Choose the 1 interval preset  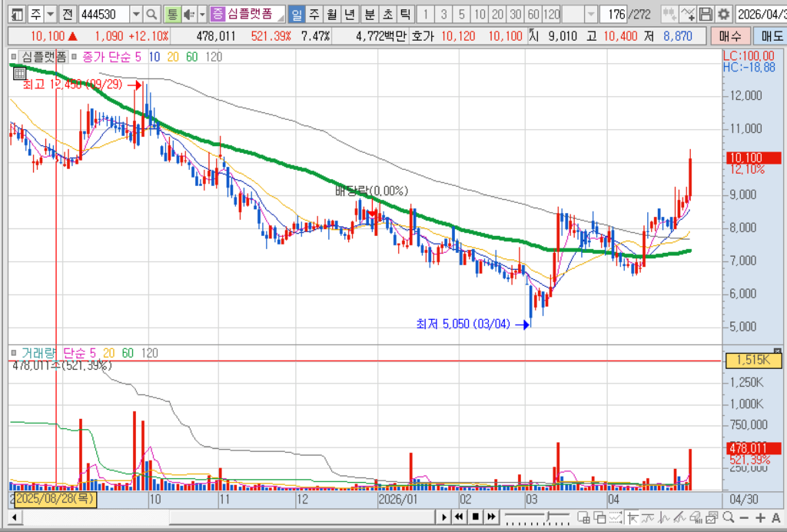(x=426, y=14)
